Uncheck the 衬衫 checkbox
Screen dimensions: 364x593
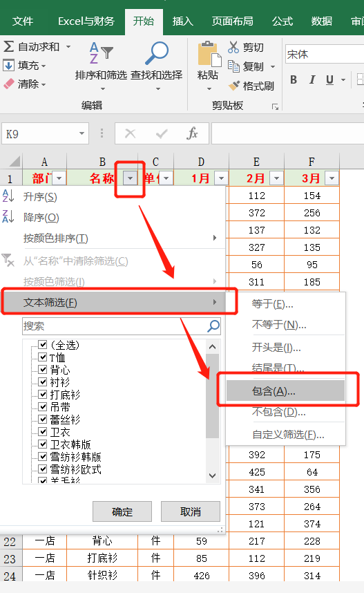(43, 382)
